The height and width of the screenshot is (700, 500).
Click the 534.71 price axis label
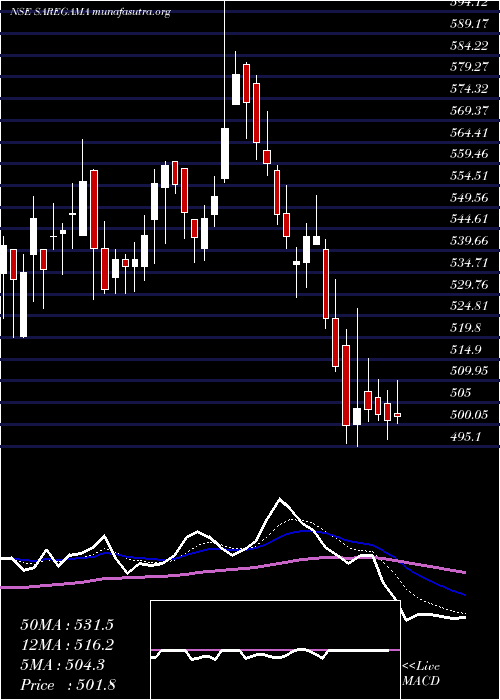pyautogui.click(x=468, y=262)
